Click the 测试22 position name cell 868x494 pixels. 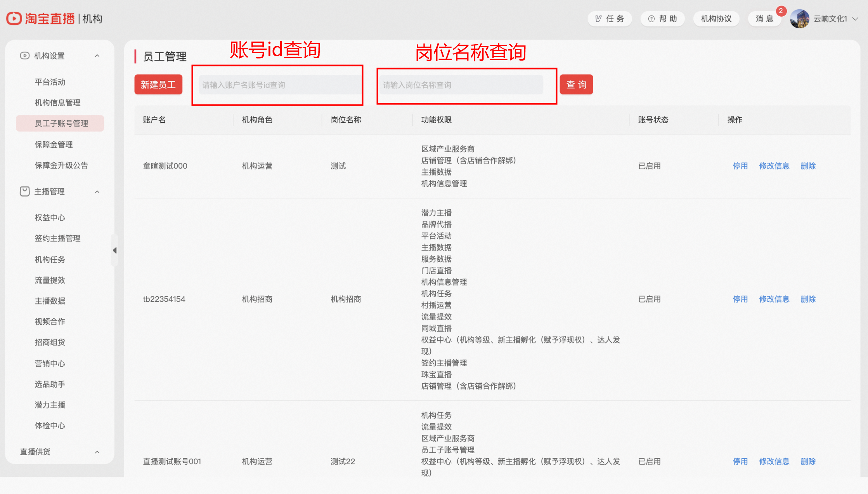(x=343, y=461)
